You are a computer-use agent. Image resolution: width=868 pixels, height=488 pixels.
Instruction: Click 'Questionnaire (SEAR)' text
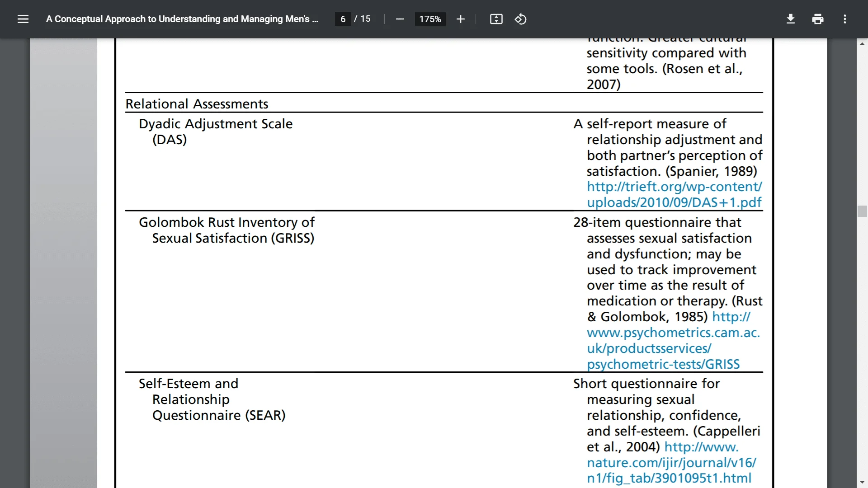[x=219, y=415]
